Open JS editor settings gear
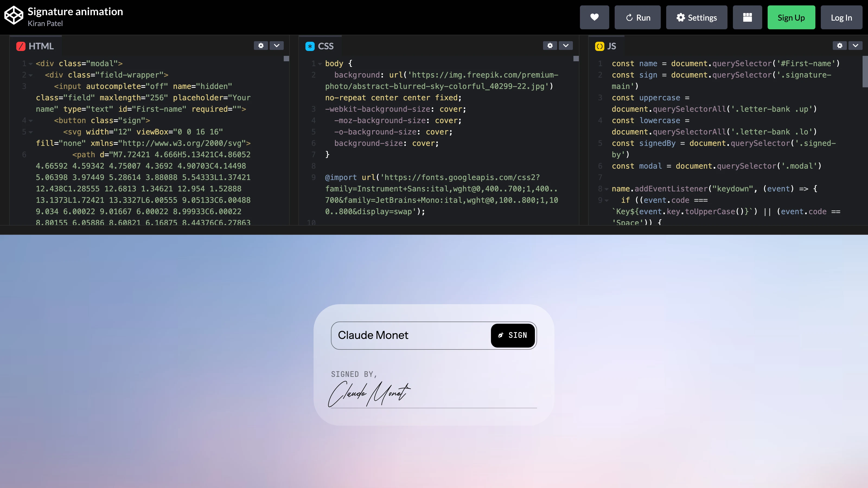 [840, 46]
